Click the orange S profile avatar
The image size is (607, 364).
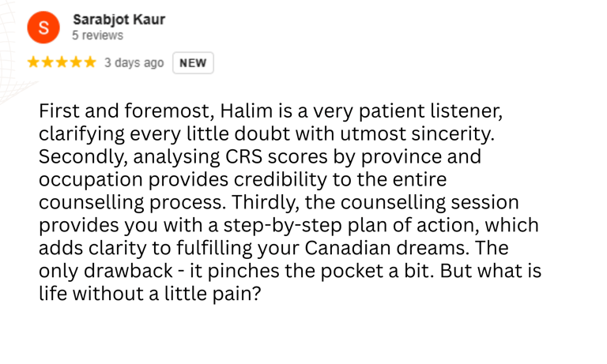pos(43,28)
